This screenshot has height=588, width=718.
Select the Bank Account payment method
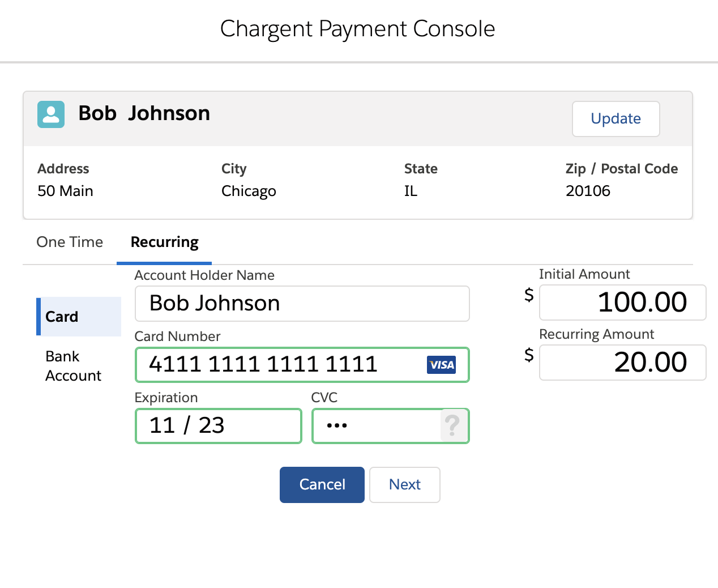(x=72, y=365)
